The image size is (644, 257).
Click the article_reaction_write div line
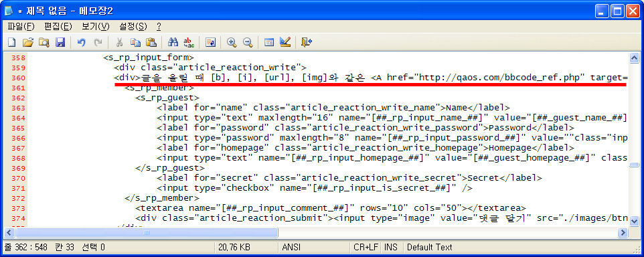point(210,68)
